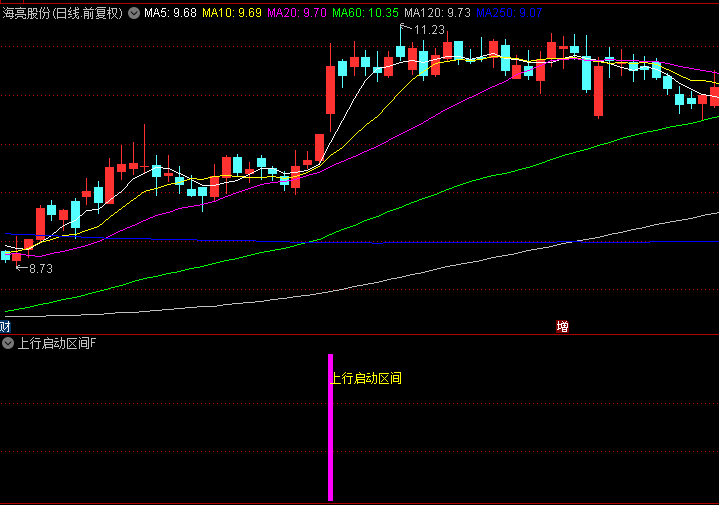Click the 11.23 high price annotation
Screen dimensions: 719x505
pyautogui.click(x=429, y=30)
